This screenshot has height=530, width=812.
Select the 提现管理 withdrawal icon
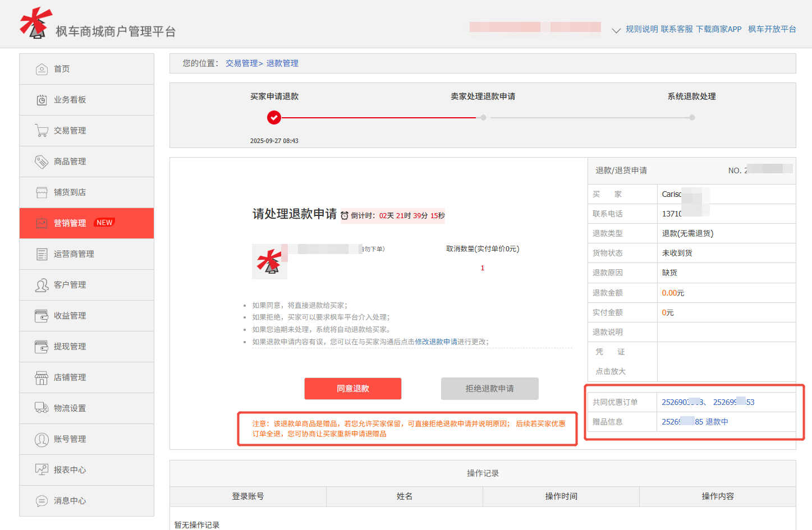pos(42,346)
